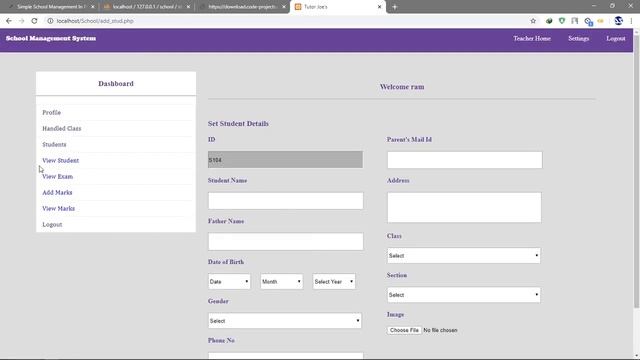Click the browser back arrow
The height and width of the screenshot is (360, 640).
point(9,21)
